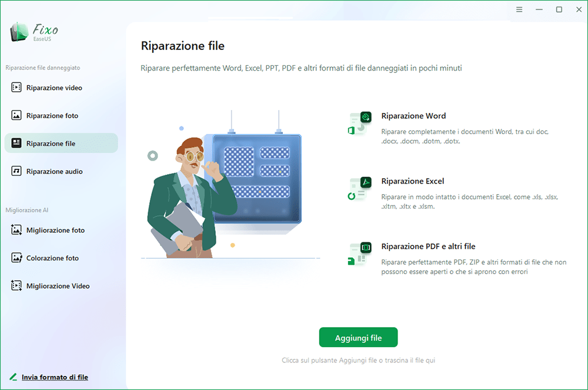Click the Colorazione foto brush icon

[16, 258]
